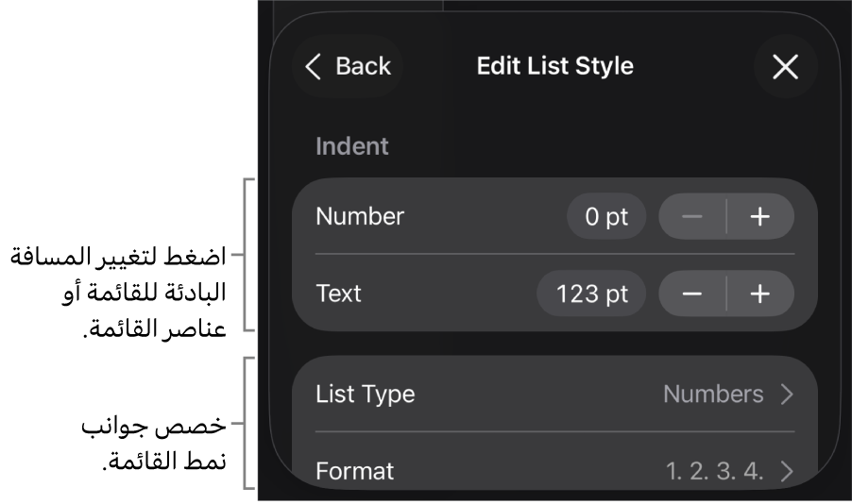Click the Back chevron arrow icon
The height and width of the screenshot is (504, 852).
click(315, 66)
